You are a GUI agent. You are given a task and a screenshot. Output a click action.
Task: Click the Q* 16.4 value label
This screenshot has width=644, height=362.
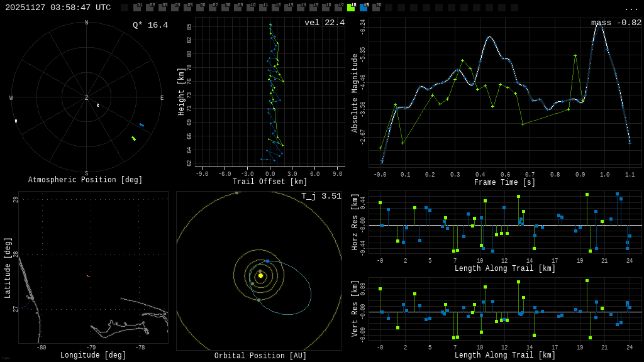[150, 25]
